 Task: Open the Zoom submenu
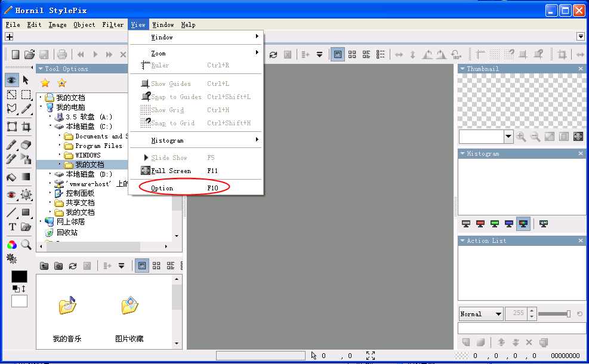click(x=196, y=53)
